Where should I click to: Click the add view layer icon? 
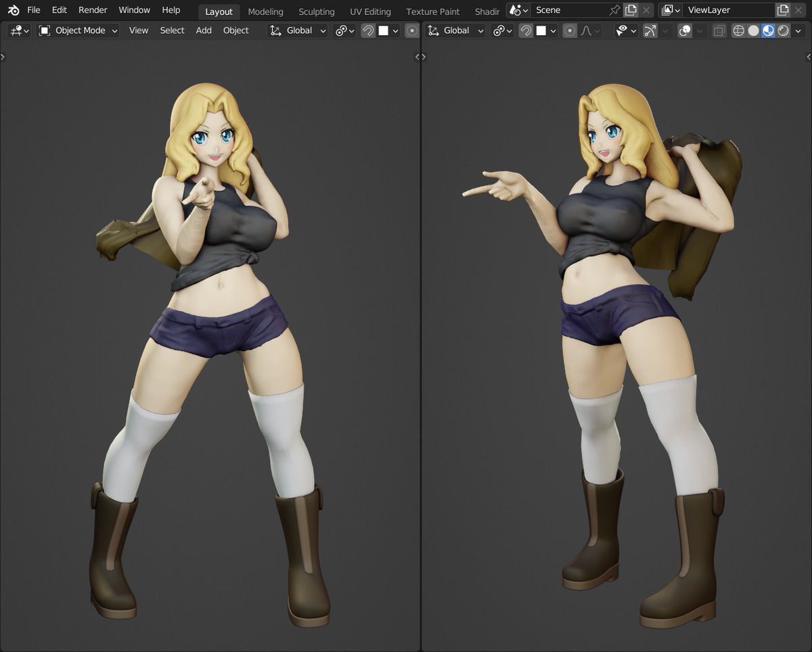783,10
